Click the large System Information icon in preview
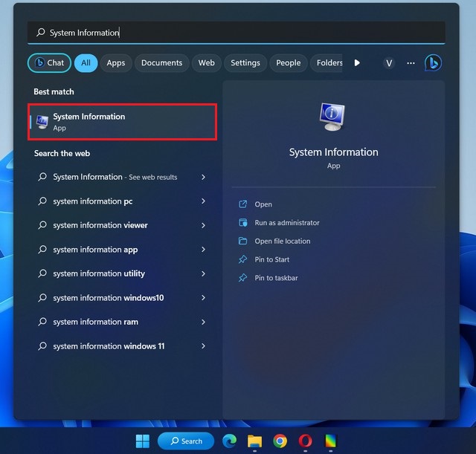 click(332, 117)
